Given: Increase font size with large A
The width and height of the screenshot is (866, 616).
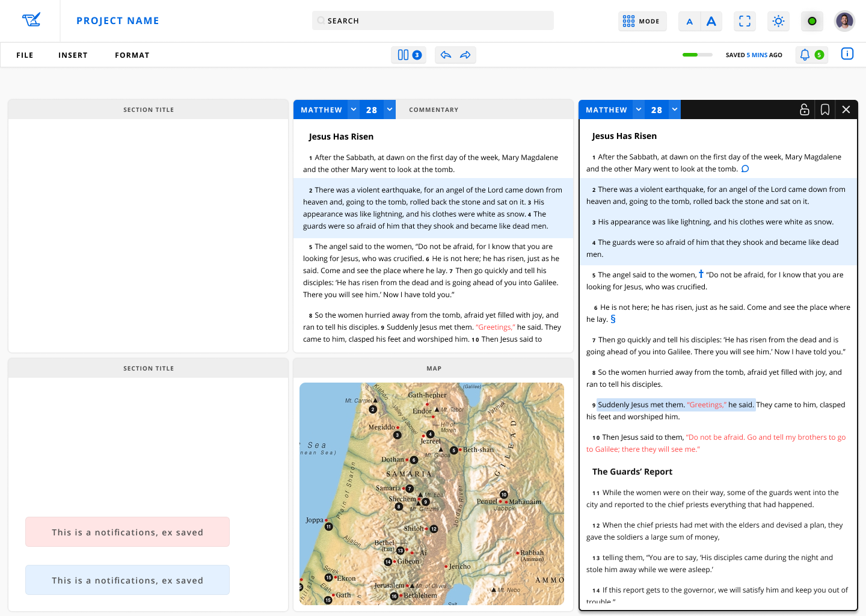Looking at the screenshot, I should [711, 21].
